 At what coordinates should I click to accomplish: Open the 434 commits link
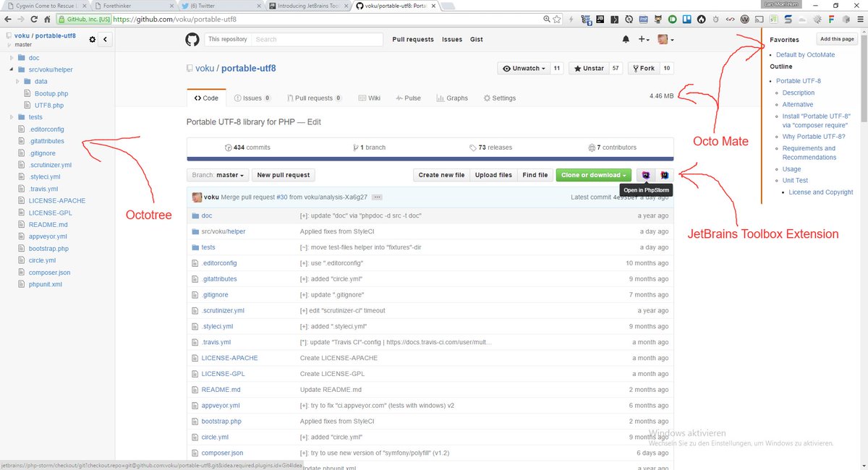click(x=248, y=148)
